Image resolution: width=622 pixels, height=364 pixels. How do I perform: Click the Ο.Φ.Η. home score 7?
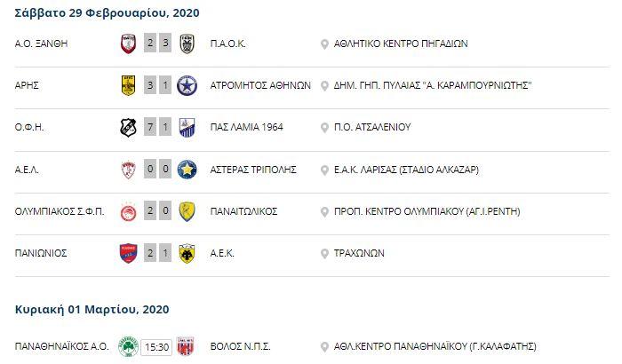[150, 127]
